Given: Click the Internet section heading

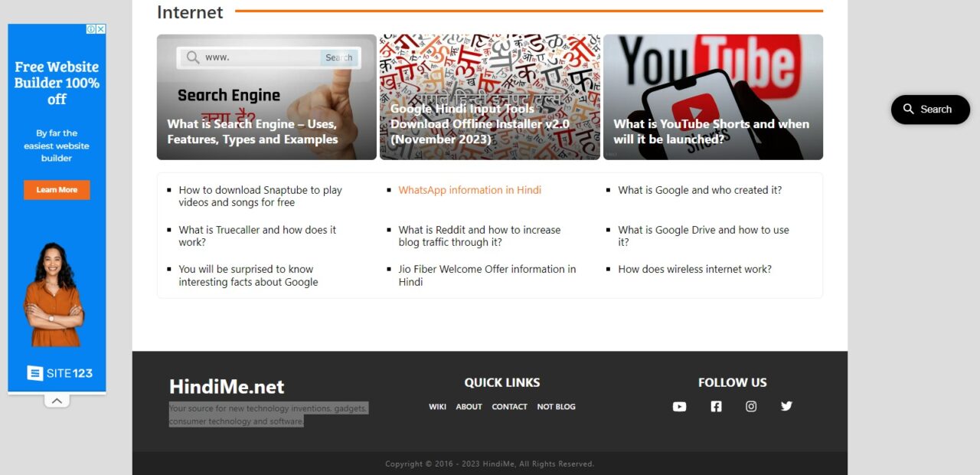Looking at the screenshot, I should (x=190, y=12).
